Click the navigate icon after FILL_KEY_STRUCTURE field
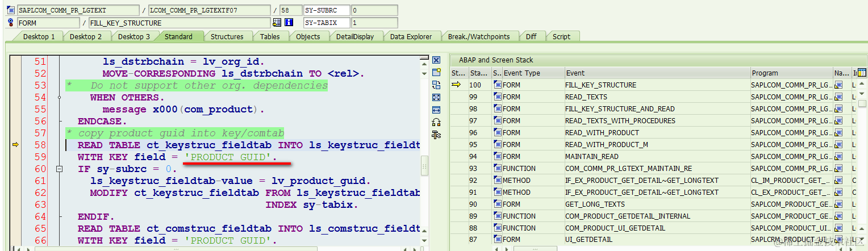 277,23
